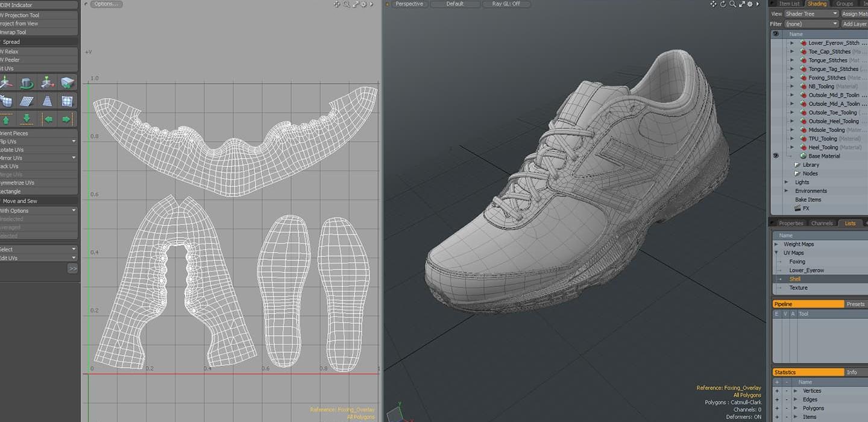Click the eye column header in Shader Tree
This screenshot has height=422, width=868.
point(776,34)
